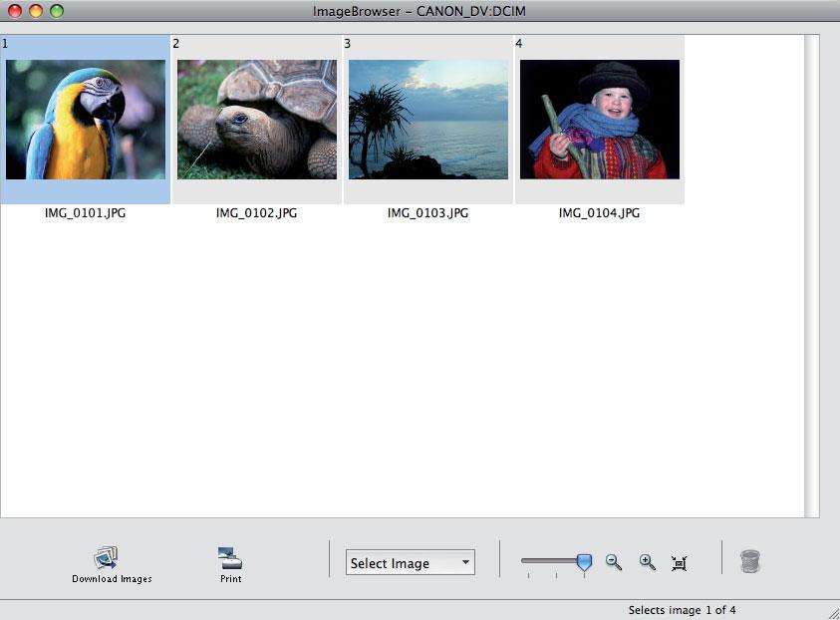Close the ImageBrowser window with red button
Screen dimensions: 840x620
point(15,11)
